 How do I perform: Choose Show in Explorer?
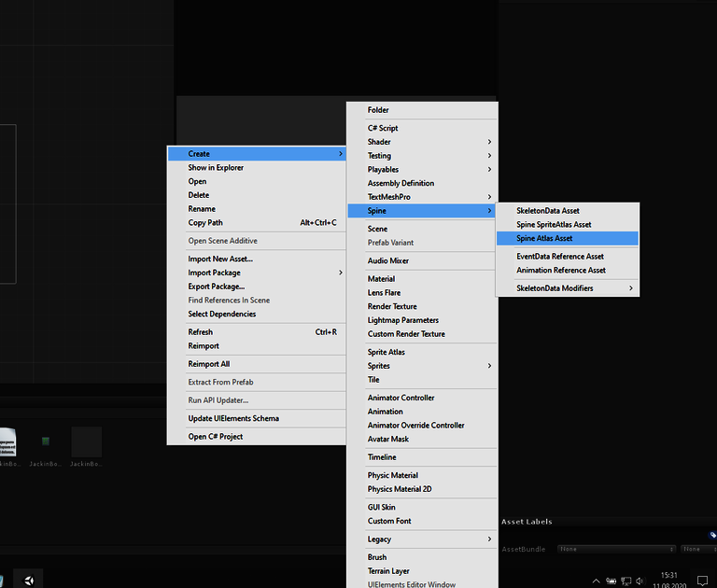[257, 167]
